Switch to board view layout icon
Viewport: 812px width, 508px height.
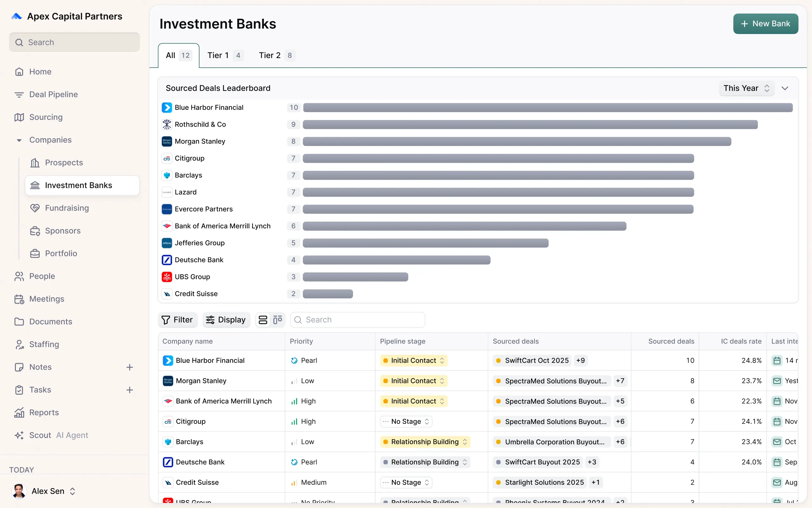click(278, 320)
